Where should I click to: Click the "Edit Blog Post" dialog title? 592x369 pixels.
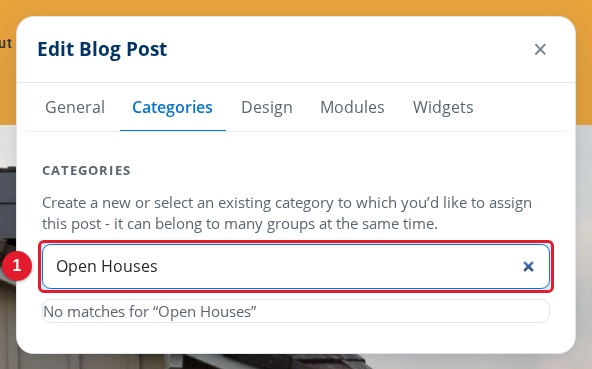pyautogui.click(x=102, y=49)
